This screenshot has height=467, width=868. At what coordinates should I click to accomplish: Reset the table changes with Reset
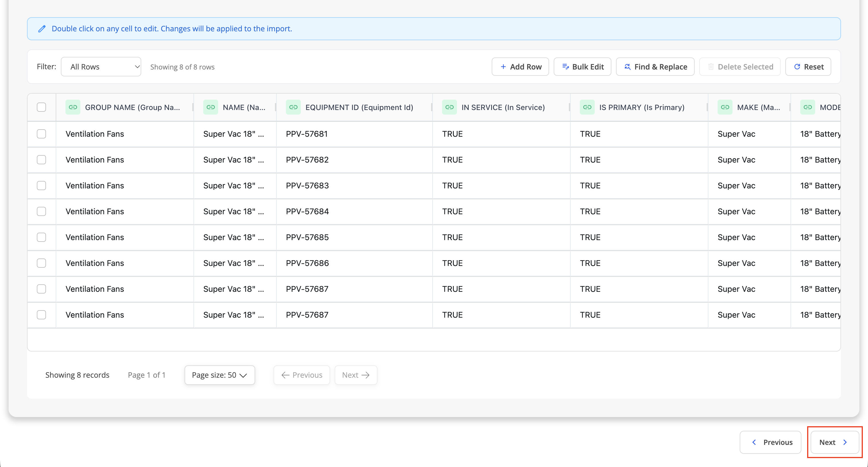(x=808, y=67)
